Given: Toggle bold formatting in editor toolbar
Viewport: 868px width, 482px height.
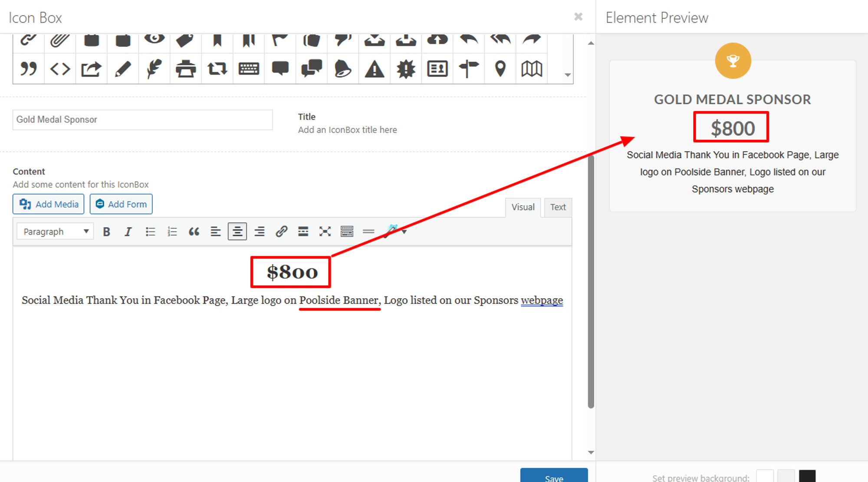Looking at the screenshot, I should pos(106,232).
